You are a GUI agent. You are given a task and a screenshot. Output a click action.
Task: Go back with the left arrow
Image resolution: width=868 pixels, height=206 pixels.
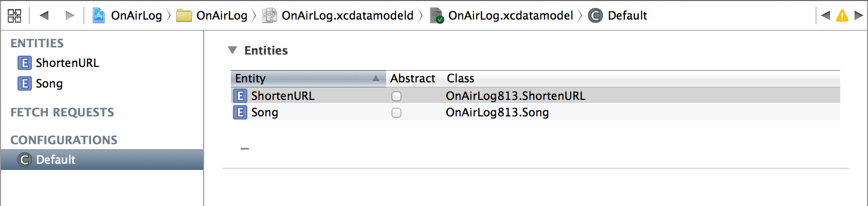pos(44,15)
